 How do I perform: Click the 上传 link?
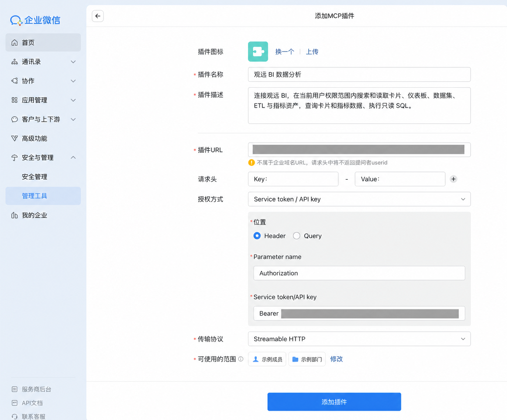312,52
